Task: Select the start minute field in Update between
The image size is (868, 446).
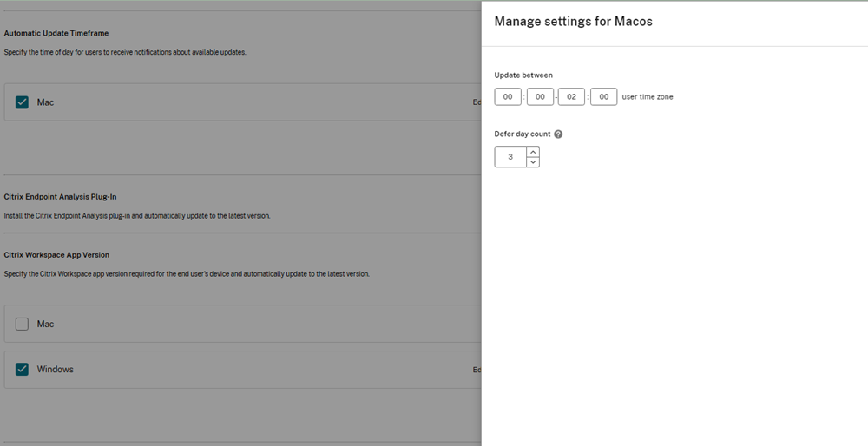Action: (540, 97)
